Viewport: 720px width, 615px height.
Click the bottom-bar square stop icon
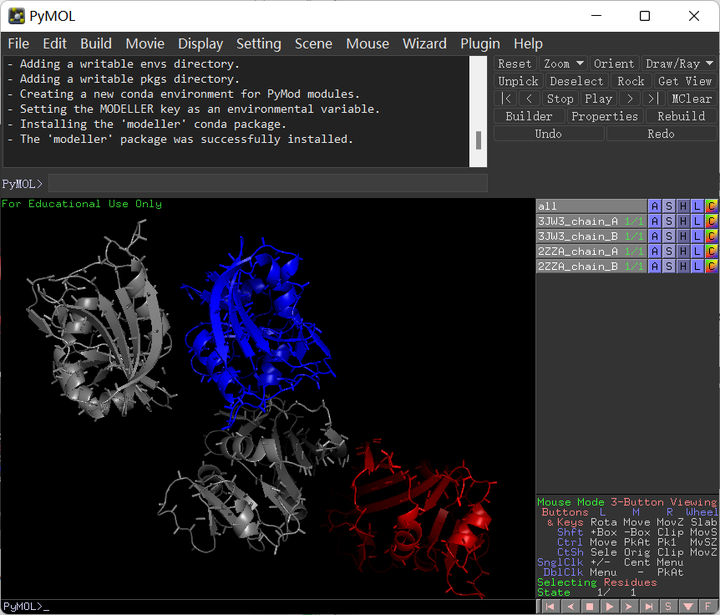(x=589, y=606)
